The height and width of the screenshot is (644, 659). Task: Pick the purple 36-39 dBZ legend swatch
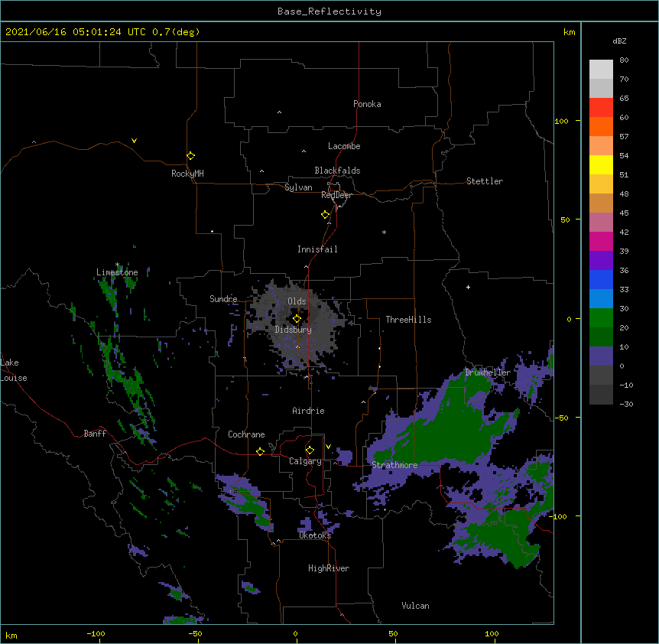601,261
